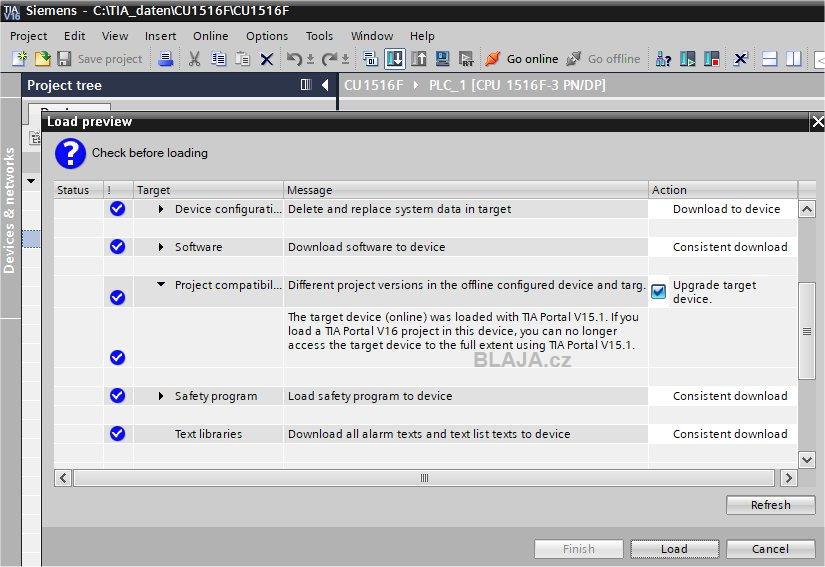Open the Tools menu

[319, 36]
